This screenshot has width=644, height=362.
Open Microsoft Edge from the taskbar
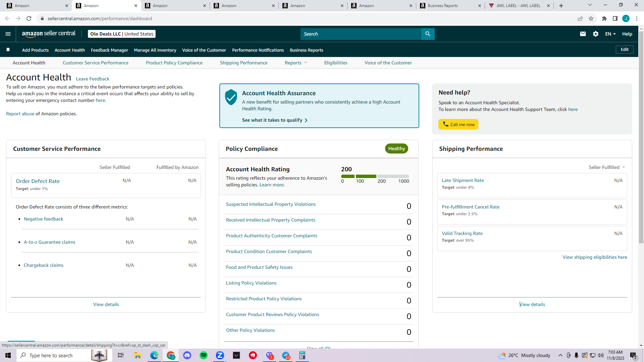pos(154,355)
